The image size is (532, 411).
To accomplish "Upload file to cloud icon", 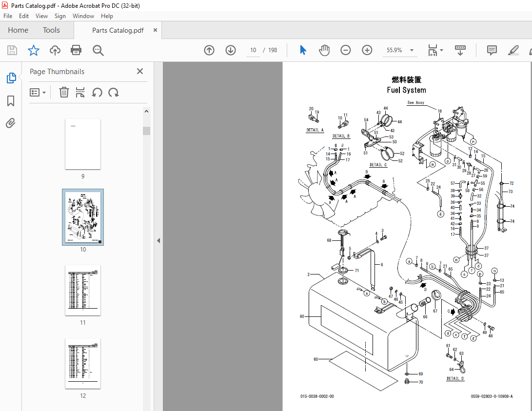I will (55, 50).
